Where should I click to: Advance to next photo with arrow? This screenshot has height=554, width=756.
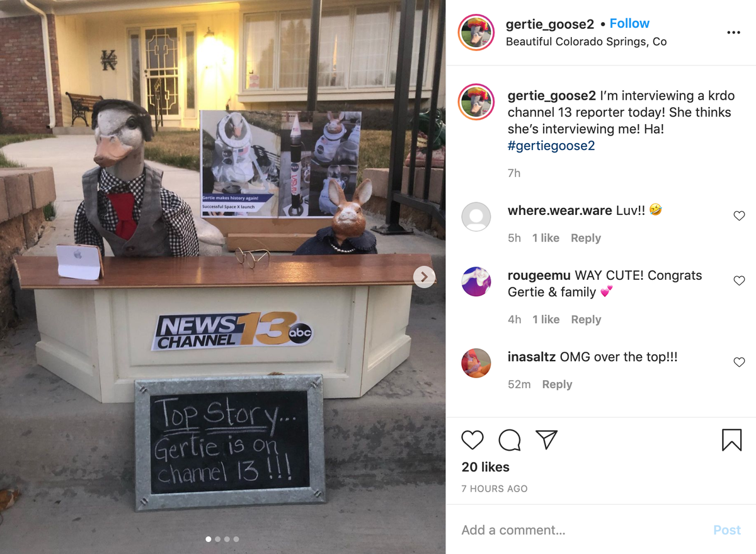[x=424, y=277]
